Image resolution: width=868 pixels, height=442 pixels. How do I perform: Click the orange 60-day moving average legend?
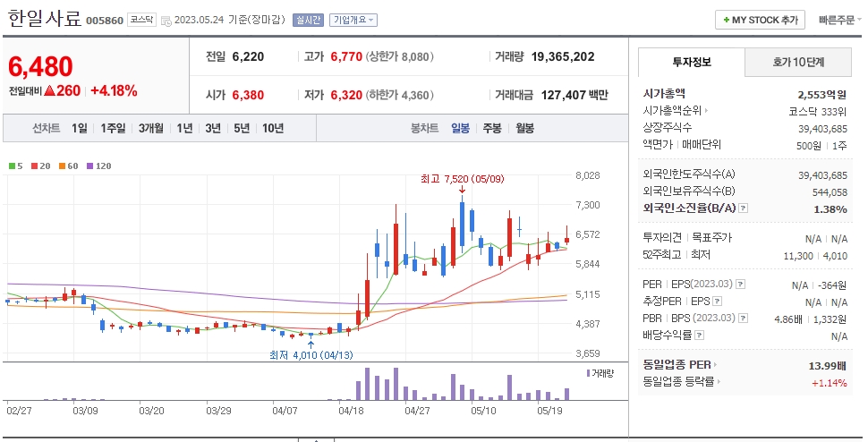click(69, 166)
